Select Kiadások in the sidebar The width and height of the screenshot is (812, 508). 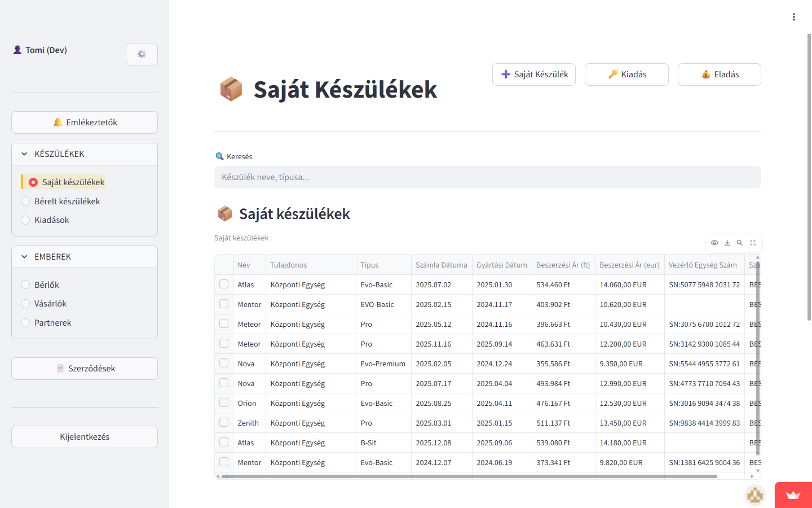tap(52, 220)
